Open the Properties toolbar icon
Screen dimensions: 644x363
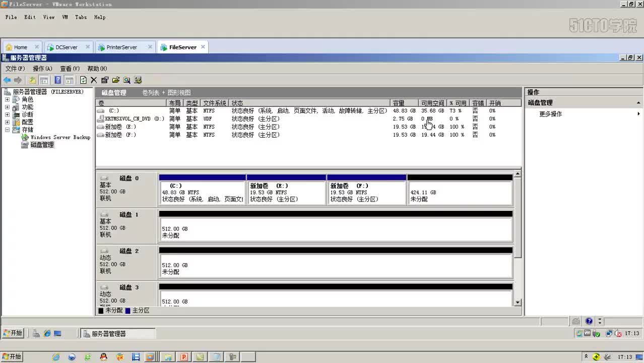[105, 80]
